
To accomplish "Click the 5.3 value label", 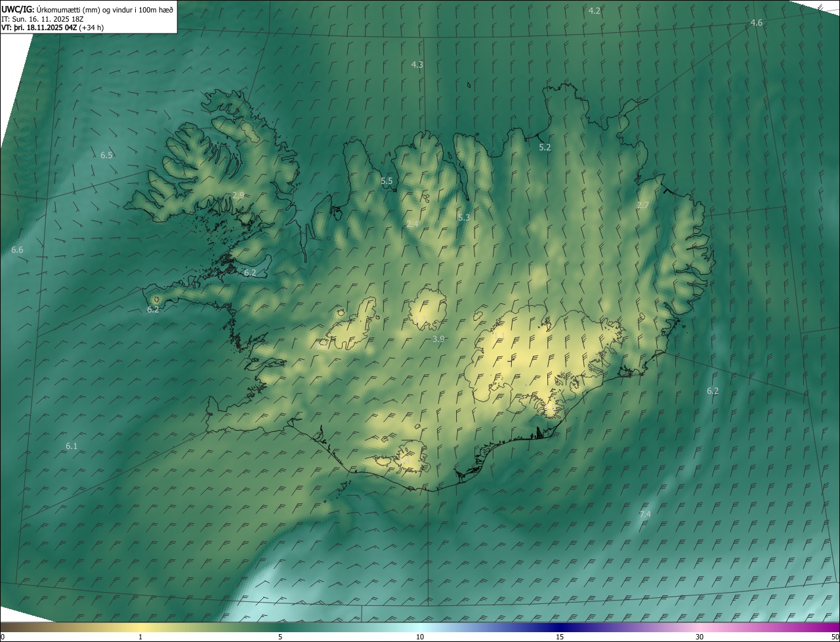I will click(463, 218).
